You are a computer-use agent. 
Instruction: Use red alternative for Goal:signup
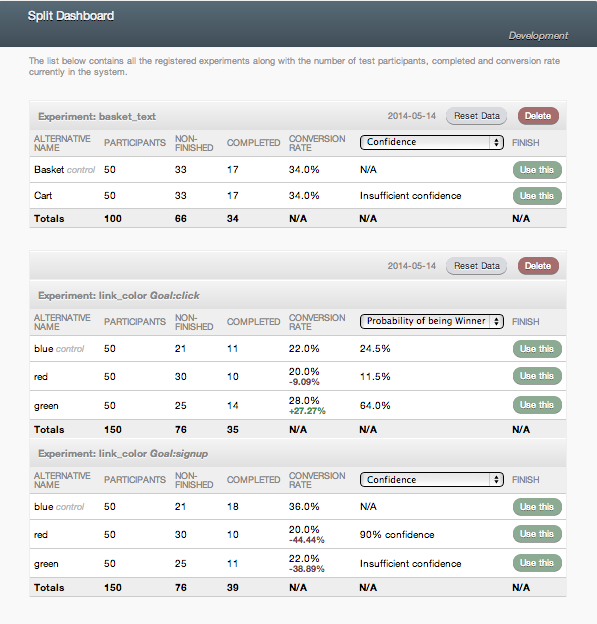coord(537,534)
